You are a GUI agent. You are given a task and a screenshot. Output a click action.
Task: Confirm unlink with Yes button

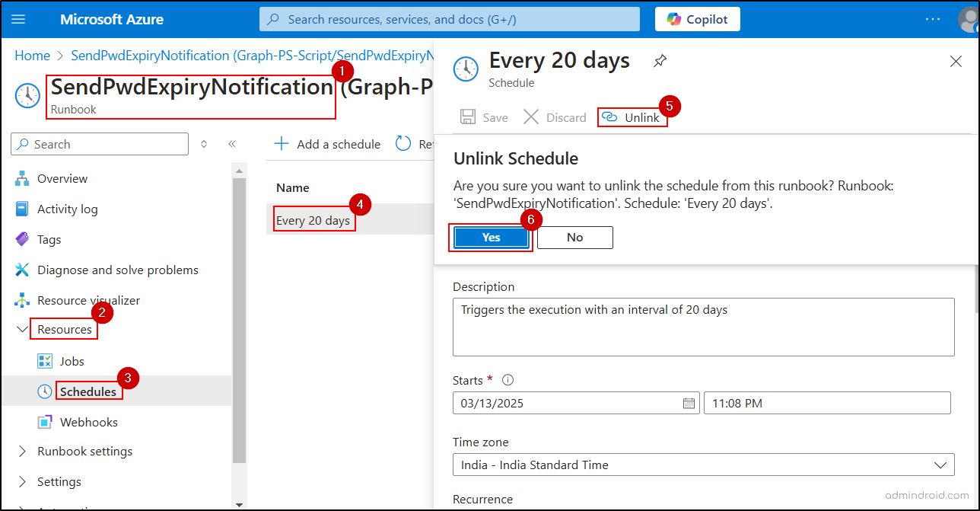click(x=491, y=237)
